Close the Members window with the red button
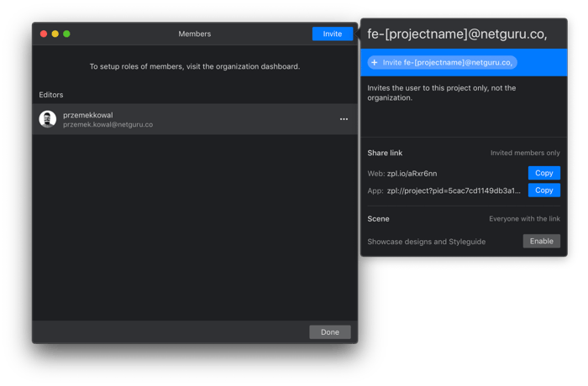Viewport: 588px width, 386px height. point(45,34)
